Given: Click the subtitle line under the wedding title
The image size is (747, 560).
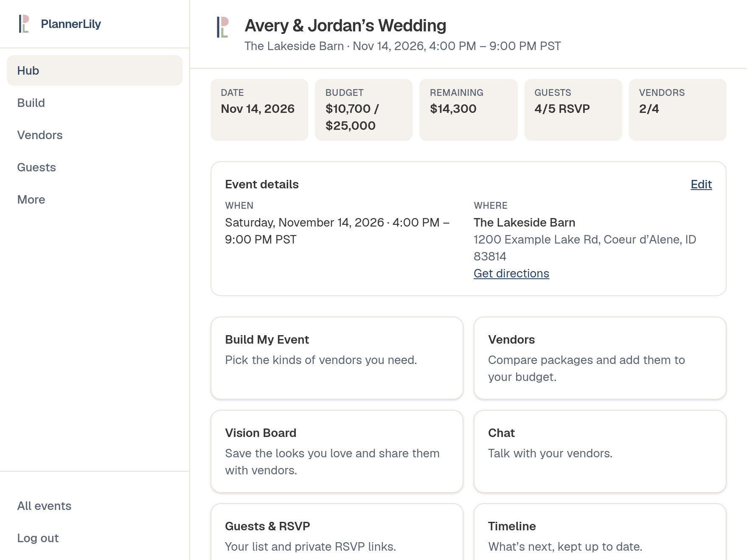Looking at the screenshot, I should [403, 46].
